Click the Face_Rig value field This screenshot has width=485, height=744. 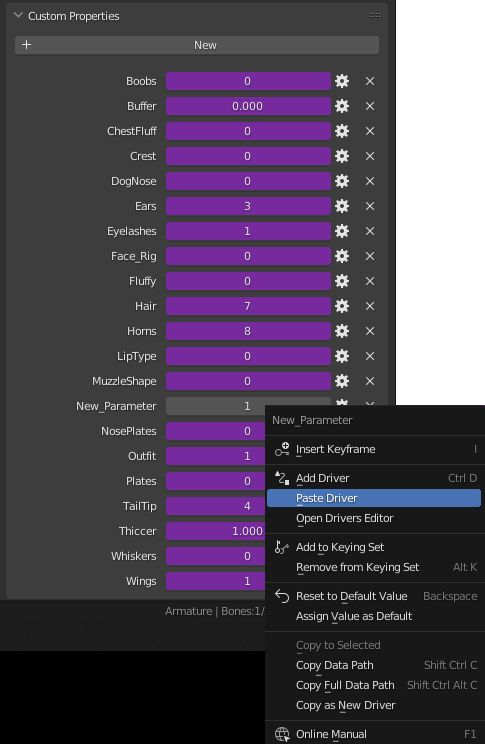[248, 256]
